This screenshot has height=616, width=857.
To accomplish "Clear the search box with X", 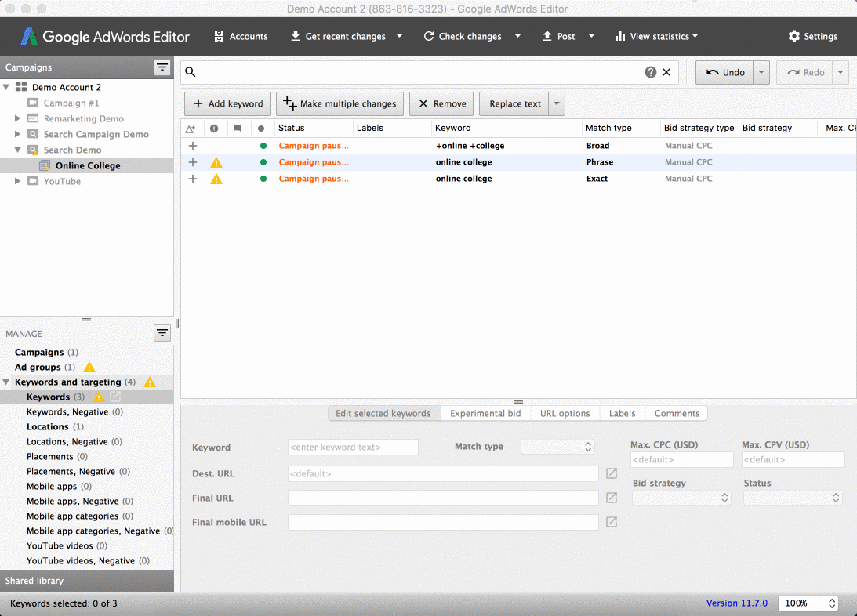I will click(x=666, y=72).
